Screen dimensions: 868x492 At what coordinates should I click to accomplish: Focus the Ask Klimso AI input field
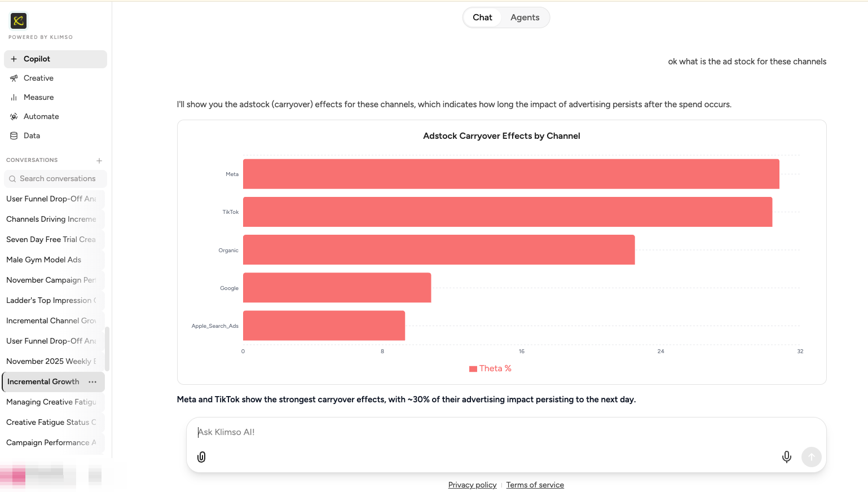[506, 432]
